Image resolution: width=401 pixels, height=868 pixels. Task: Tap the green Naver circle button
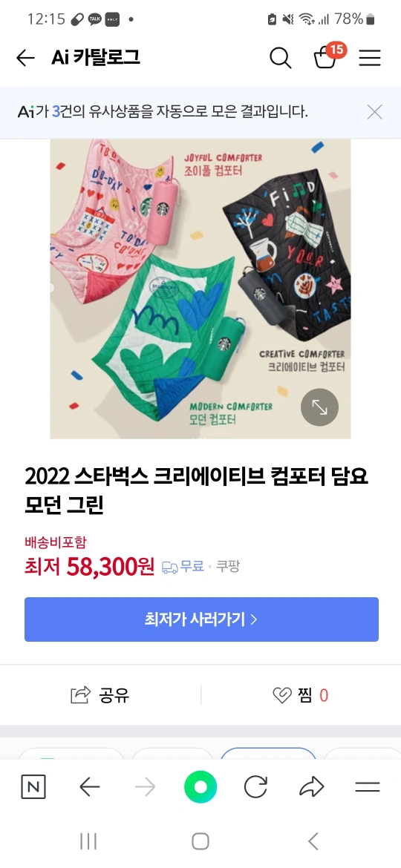click(x=200, y=786)
